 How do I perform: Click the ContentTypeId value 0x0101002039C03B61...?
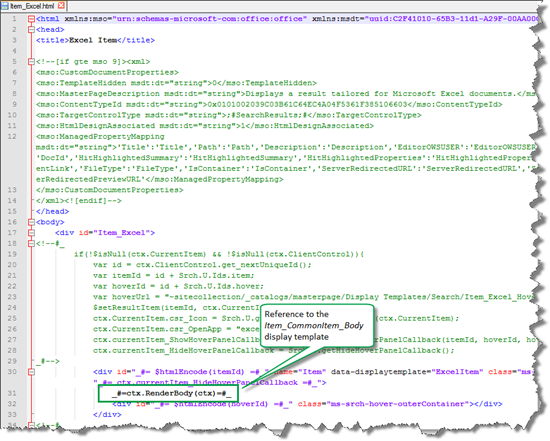click(307, 105)
